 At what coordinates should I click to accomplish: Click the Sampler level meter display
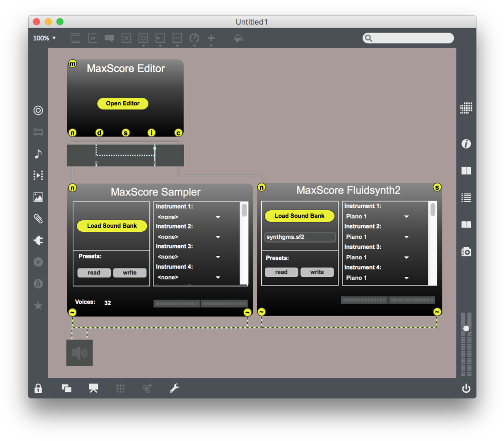tap(201, 304)
